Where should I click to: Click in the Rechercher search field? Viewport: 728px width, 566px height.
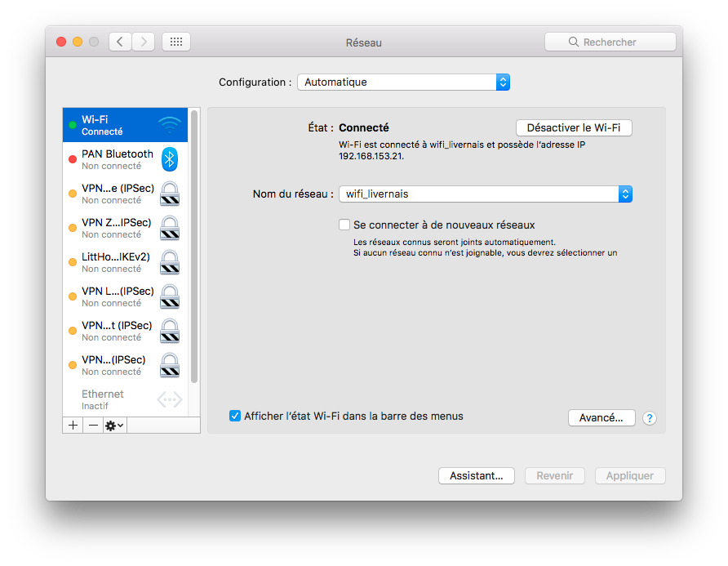tap(610, 42)
